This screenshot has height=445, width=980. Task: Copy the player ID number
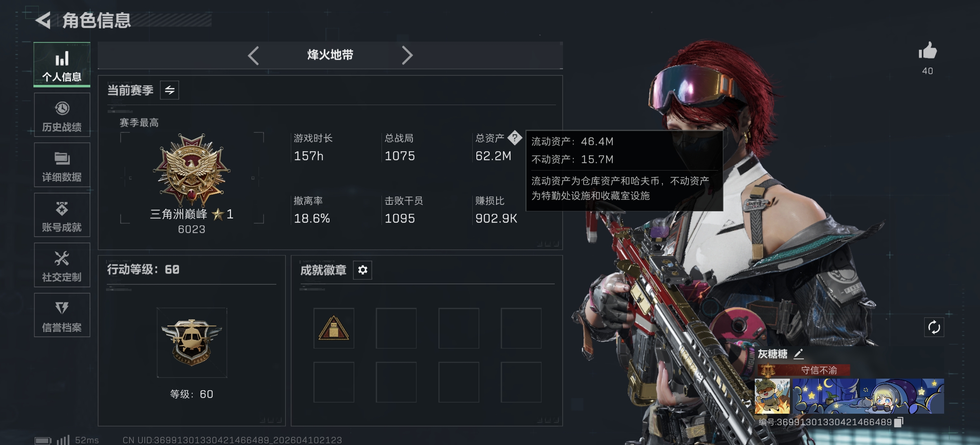[x=899, y=422]
